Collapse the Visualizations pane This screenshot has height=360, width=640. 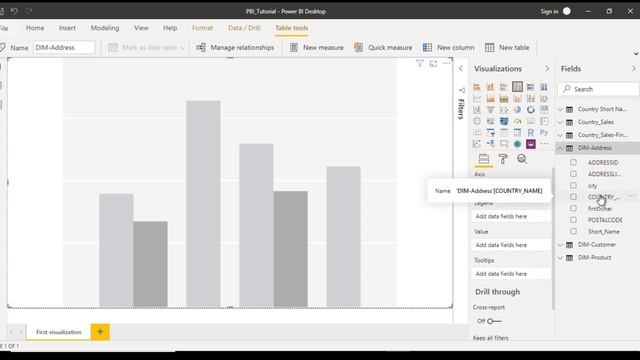[547, 69]
